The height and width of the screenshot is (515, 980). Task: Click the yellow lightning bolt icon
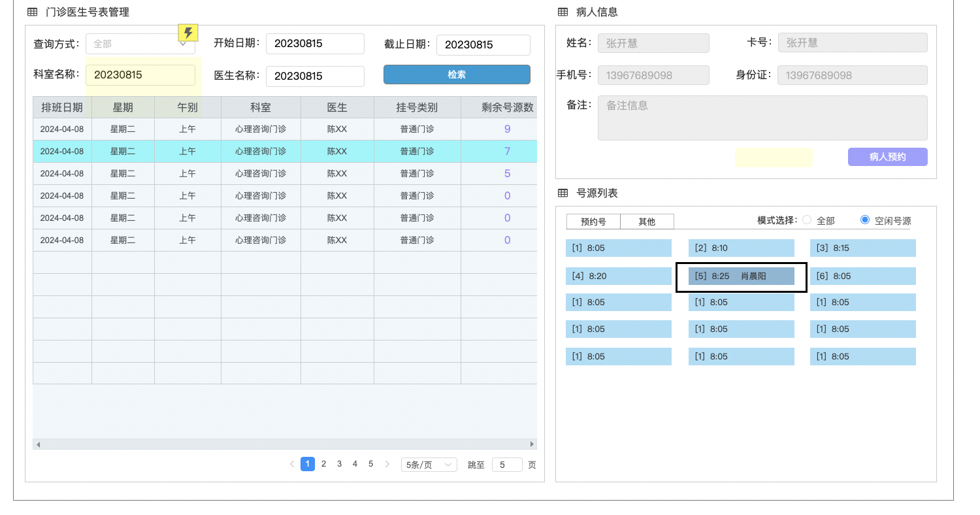(x=188, y=33)
